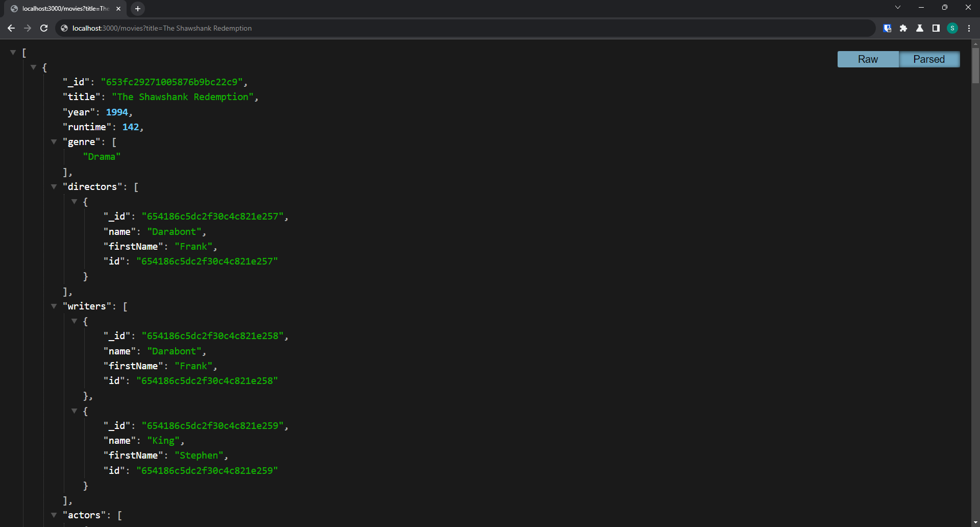Image resolution: width=980 pixels, height=527 pixels.
Task: Close the localhost:3000 movies tab
Action: (x=118, y=9)
